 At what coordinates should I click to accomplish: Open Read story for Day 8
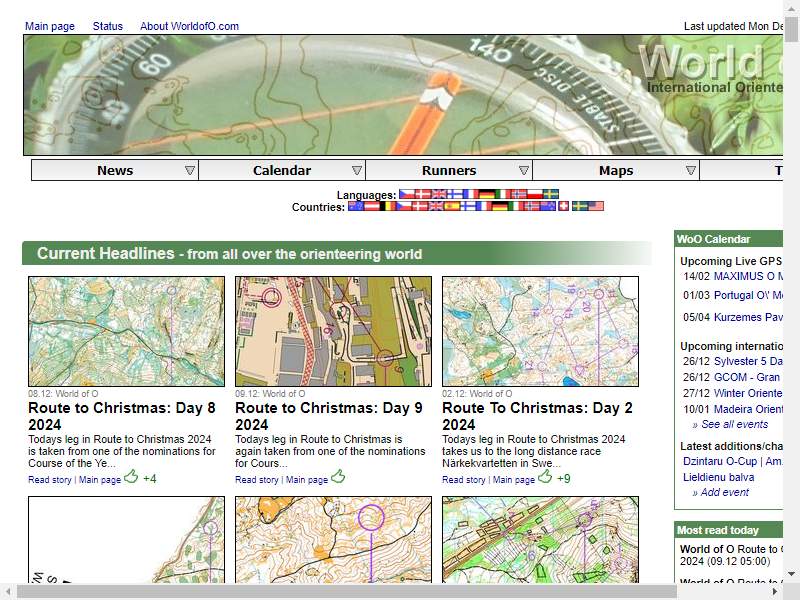click(49, 480)
